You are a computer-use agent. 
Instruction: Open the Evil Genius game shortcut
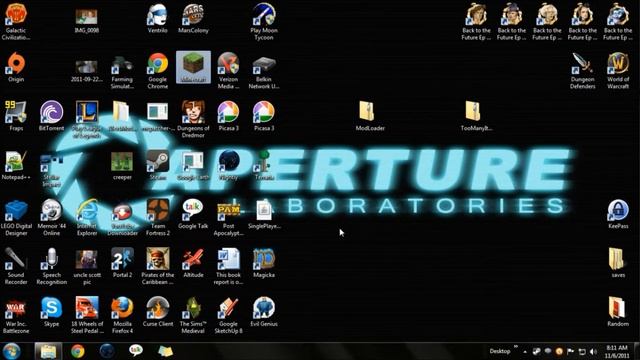click(x=264, y=312)
